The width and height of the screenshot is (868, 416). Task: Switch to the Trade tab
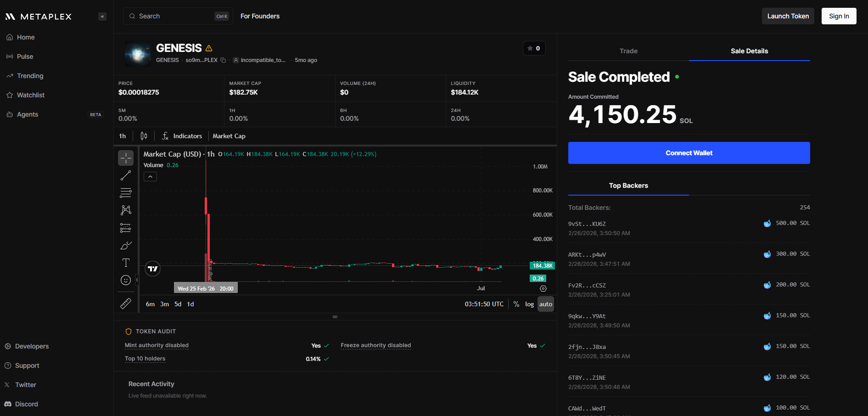click(628, 51)
